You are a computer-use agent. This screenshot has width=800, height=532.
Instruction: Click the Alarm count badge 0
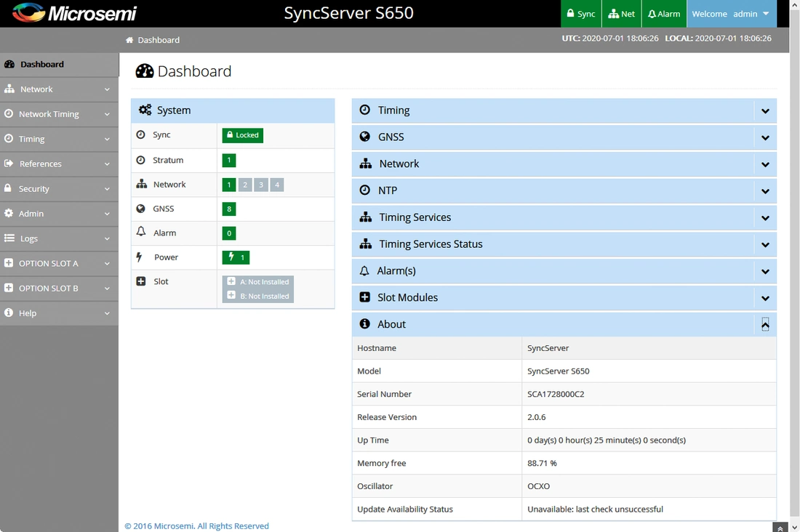click(229, 233)
